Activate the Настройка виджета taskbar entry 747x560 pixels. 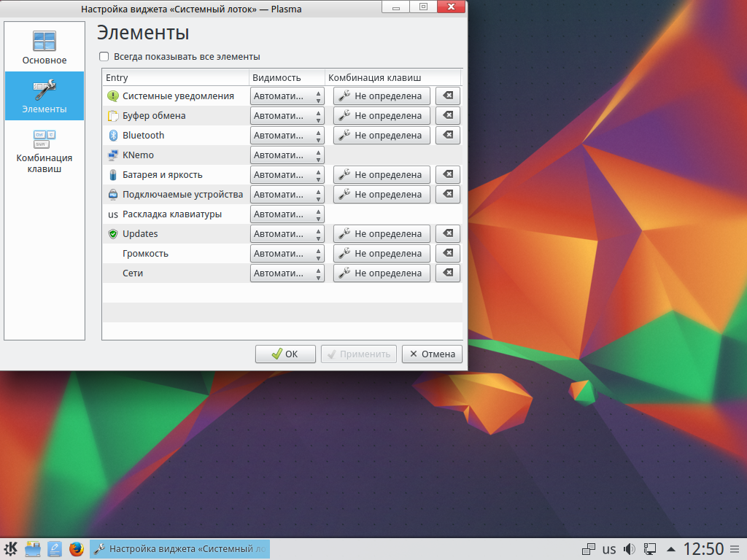click(179, 549)
